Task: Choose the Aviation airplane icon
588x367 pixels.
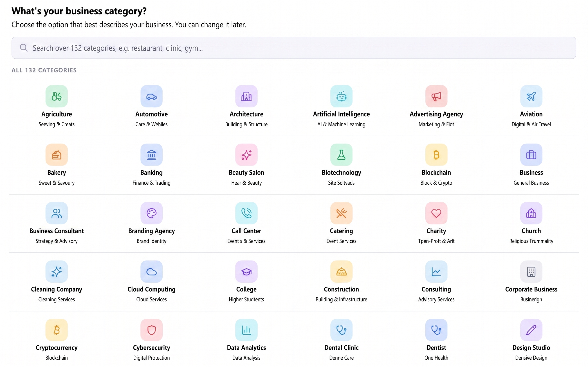Action: tap(531, 96)
